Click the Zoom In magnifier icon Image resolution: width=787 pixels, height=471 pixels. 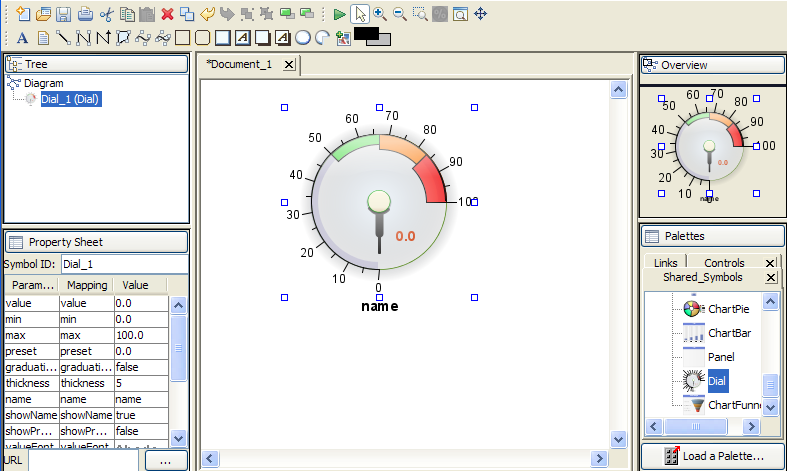[380, 15]
